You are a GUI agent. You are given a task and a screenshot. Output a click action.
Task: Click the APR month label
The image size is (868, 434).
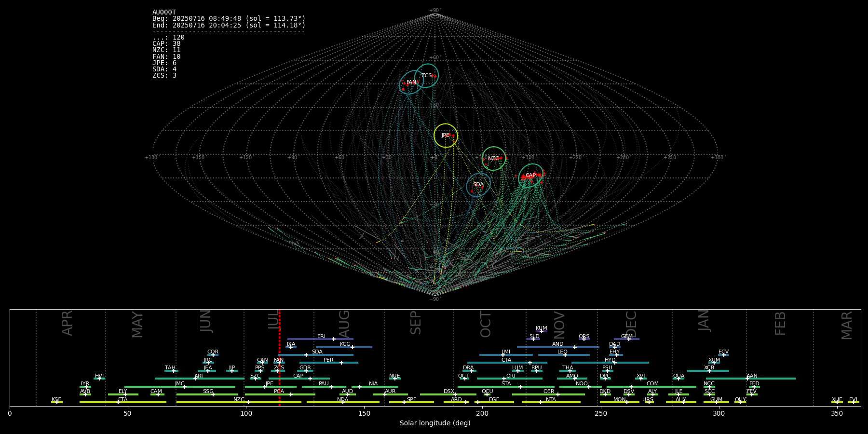pyautogui.click(x=68, y=323)
